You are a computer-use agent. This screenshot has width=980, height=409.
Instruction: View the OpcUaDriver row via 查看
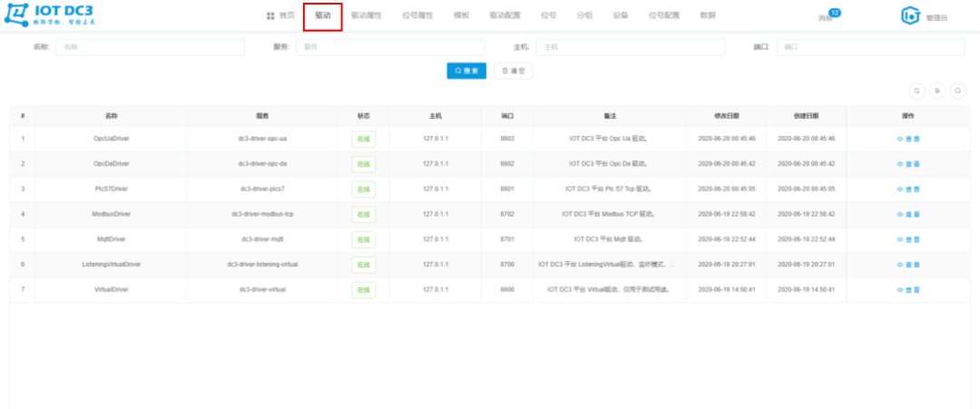pos(908,139)
